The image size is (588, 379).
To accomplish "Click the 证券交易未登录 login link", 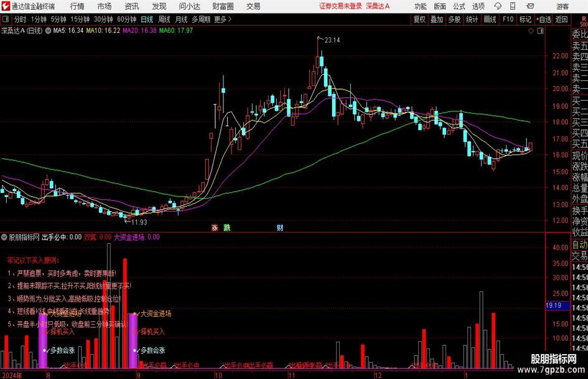I will point(340,6).
